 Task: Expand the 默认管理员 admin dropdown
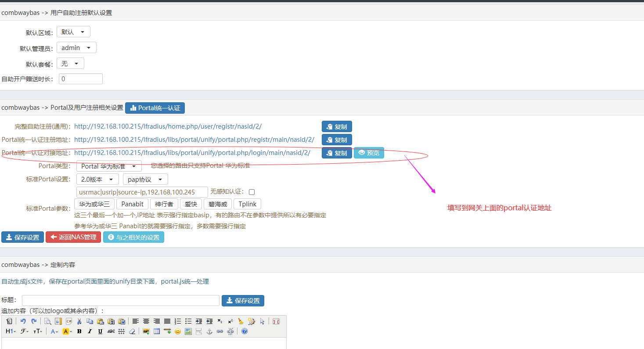pos(76,48)
